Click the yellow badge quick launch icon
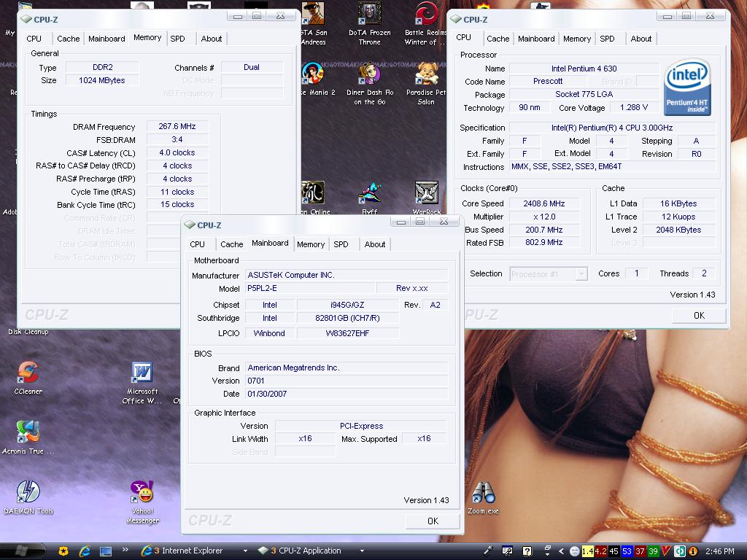 click(63, 551)
